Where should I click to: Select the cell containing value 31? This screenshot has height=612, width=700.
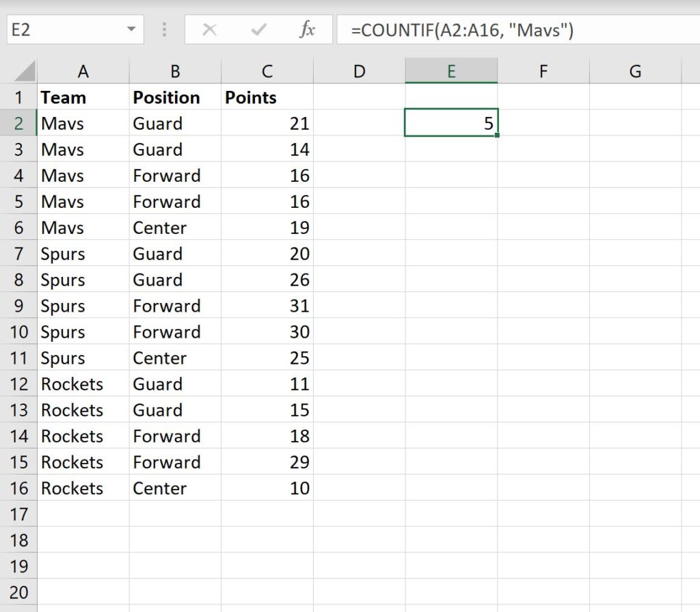coord(267,306)
